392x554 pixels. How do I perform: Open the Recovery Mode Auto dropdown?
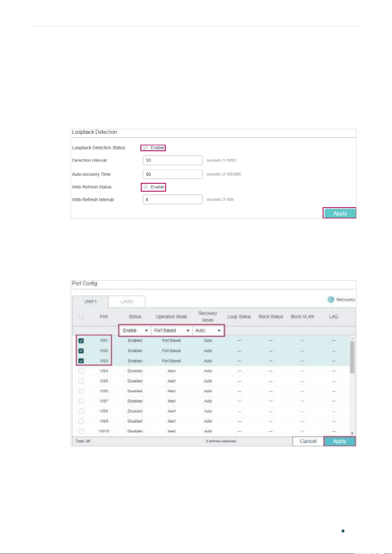point(208,330)
